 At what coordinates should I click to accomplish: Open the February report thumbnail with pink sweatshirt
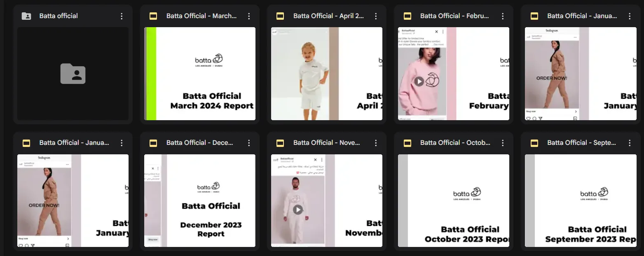[454, 74]
